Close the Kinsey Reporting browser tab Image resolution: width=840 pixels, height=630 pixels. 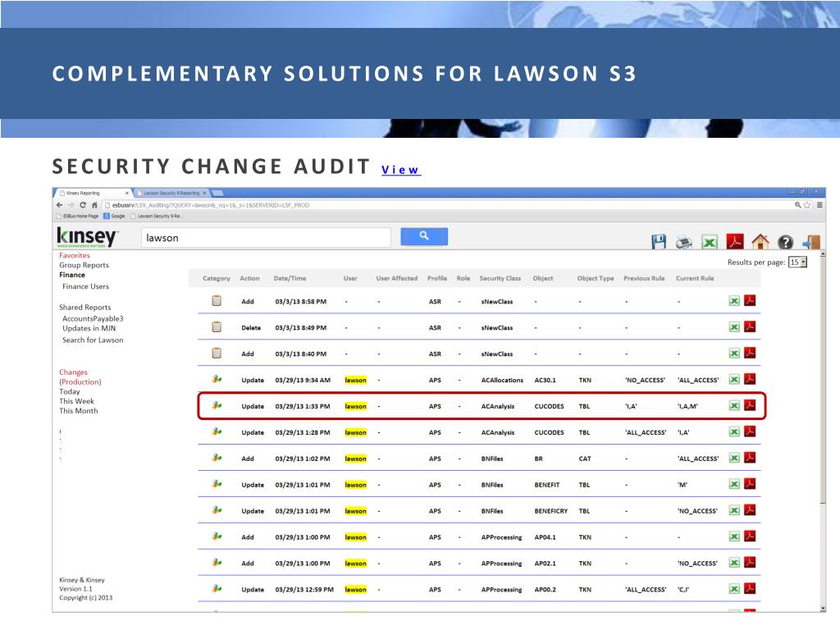127,193
